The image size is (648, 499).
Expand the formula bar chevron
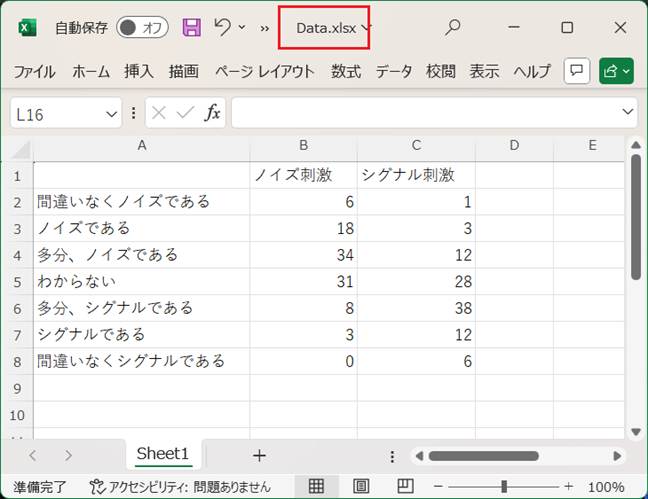pos(628,114)
